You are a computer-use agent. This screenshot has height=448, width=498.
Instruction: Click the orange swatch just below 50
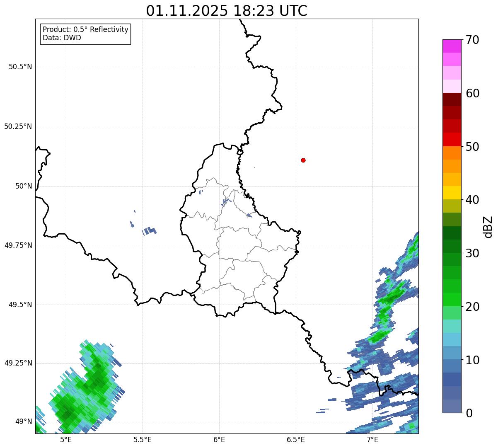point(452,153)
